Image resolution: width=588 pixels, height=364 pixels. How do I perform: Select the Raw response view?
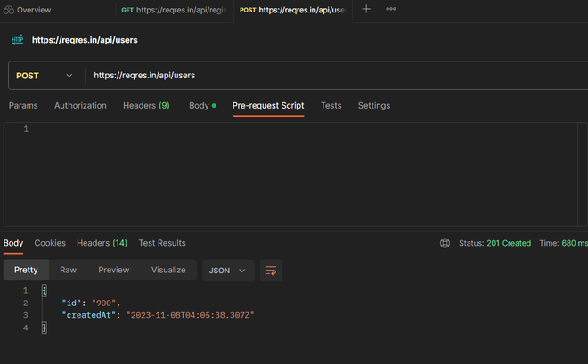coord(68,271)
